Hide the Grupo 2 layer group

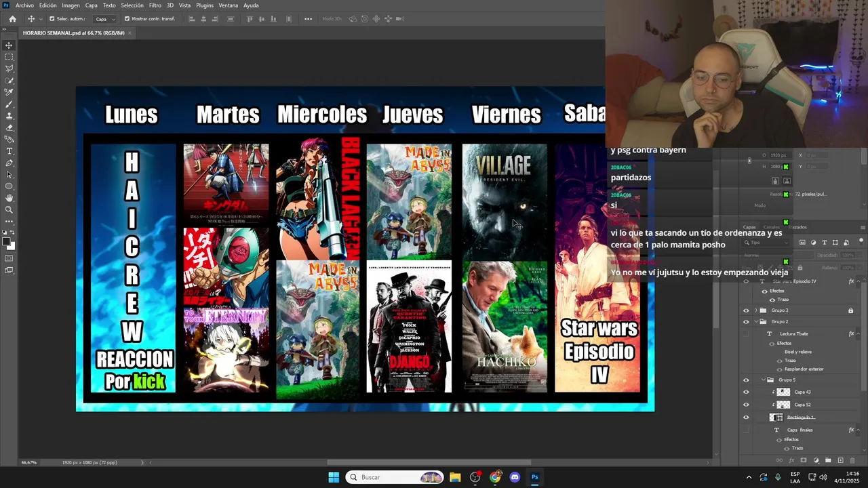746,321
